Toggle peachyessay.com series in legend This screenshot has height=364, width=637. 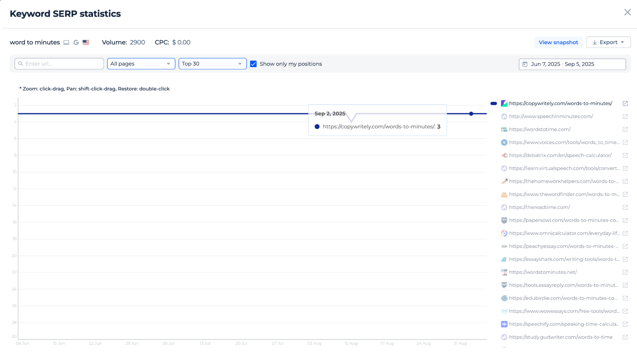[x=564, y=246]
